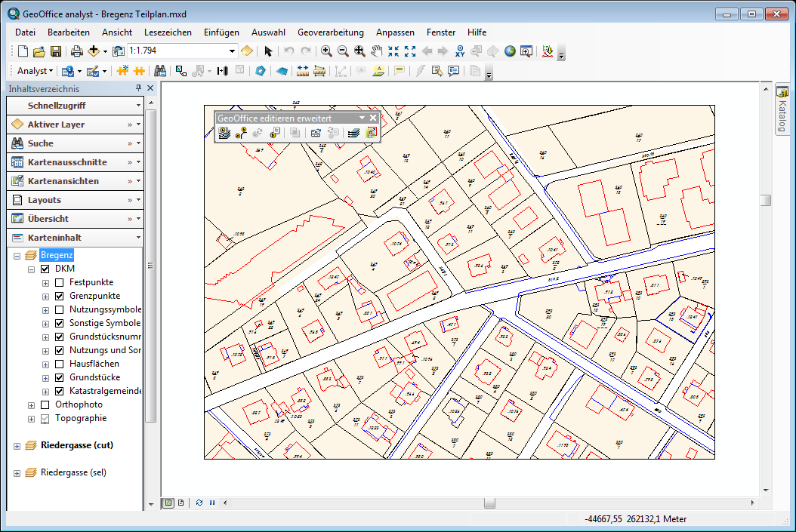This screenshot has height=532, width=796.
Task: Click the first icon in GeoOffice editieren erweitert
Action: click(224, 133)
